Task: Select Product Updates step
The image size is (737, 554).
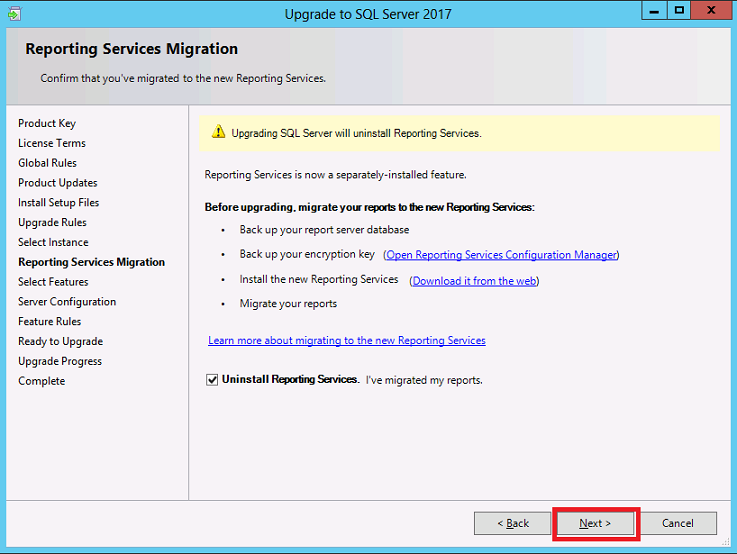Action: [x=58, y=183]
